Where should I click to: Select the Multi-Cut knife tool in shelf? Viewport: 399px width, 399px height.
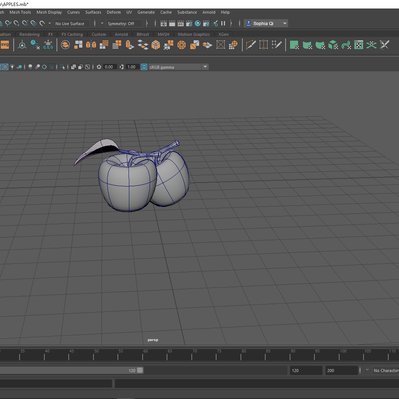tap(251, 45)
